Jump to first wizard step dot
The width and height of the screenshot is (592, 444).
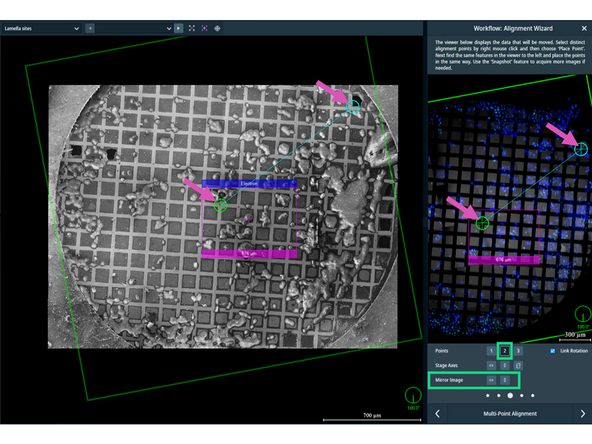[x=488, y=396]
